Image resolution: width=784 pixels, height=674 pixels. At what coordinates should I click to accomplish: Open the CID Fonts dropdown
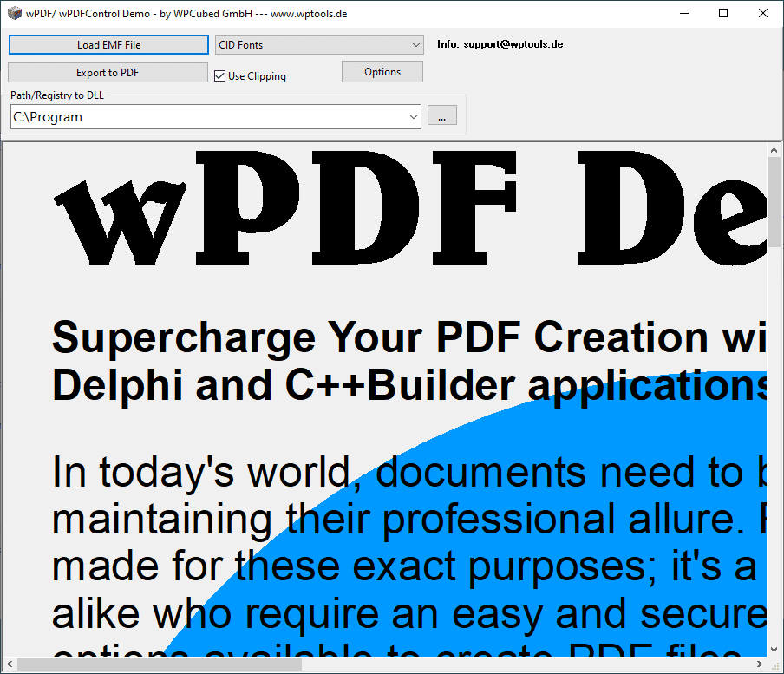point(319,44)
